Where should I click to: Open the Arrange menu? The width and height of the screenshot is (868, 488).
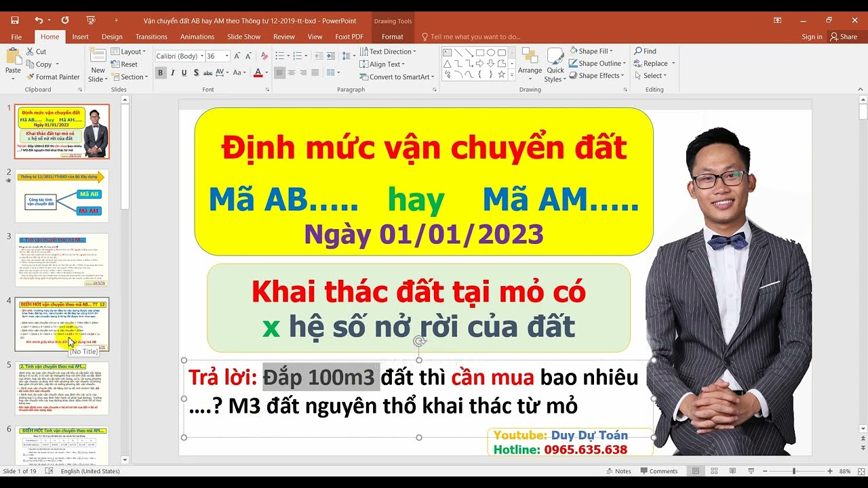[530, 65]
